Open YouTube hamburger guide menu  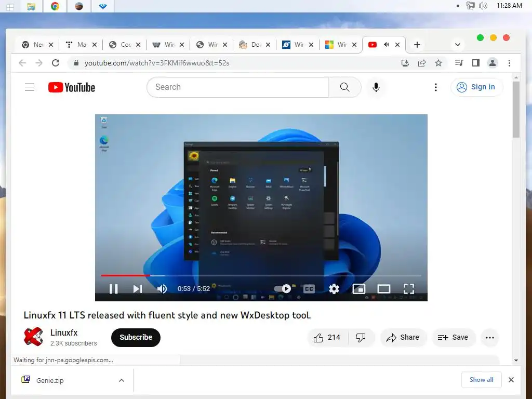tap(30, 87)
